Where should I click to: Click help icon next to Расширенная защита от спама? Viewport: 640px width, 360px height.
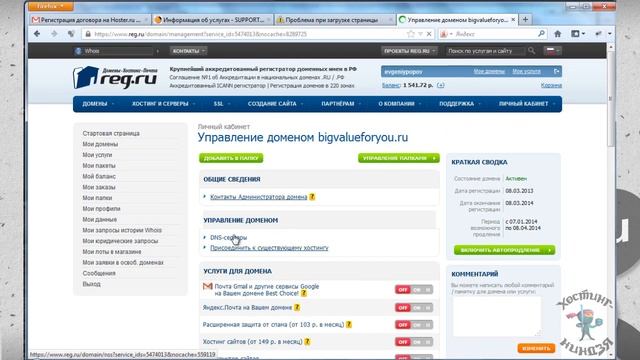[x=349, y=324]
